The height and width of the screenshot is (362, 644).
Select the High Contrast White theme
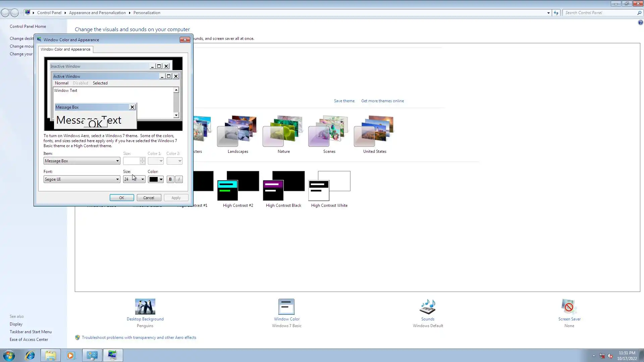(x=329, y=186)
